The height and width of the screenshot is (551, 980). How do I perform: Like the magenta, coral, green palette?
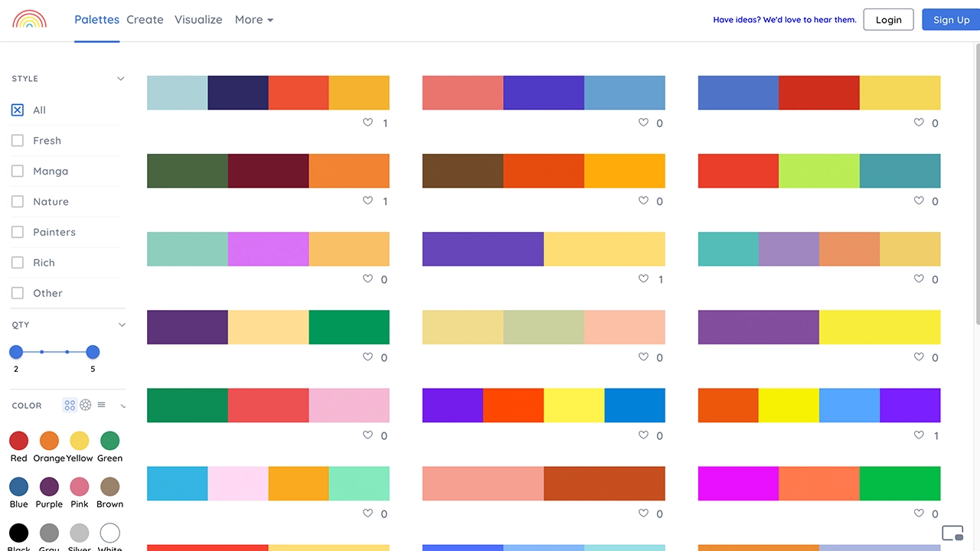919,514
